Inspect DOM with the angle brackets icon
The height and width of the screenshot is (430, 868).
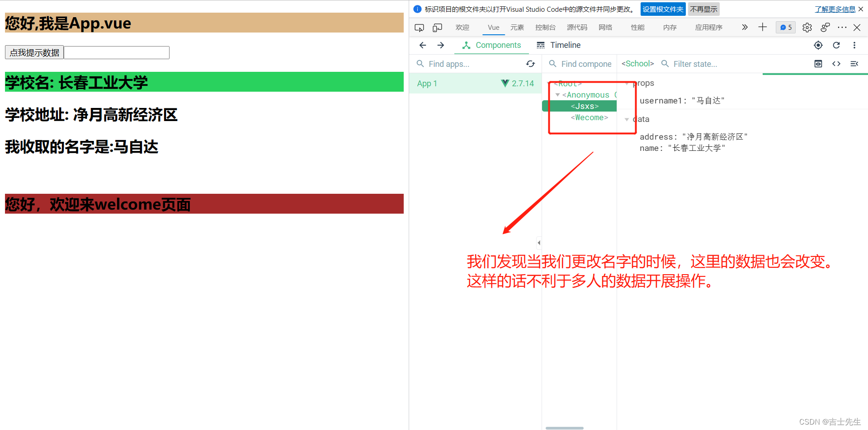(x=836, y=64)
